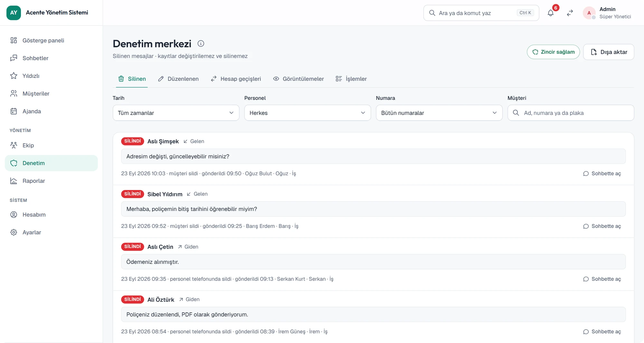
Task: Go to Hesabım account page
Action: (x=52, y=214)
